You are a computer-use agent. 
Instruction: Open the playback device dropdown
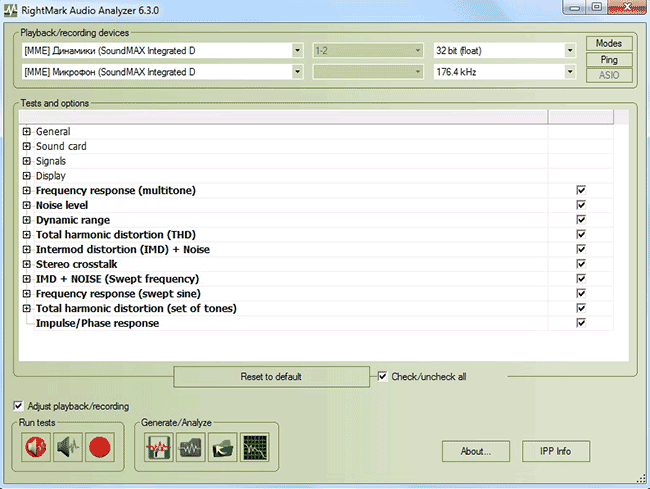[297, 50]
